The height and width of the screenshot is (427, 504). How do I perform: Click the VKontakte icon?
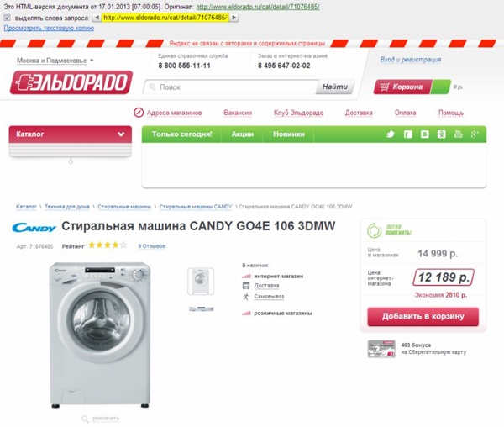point(424,134)
